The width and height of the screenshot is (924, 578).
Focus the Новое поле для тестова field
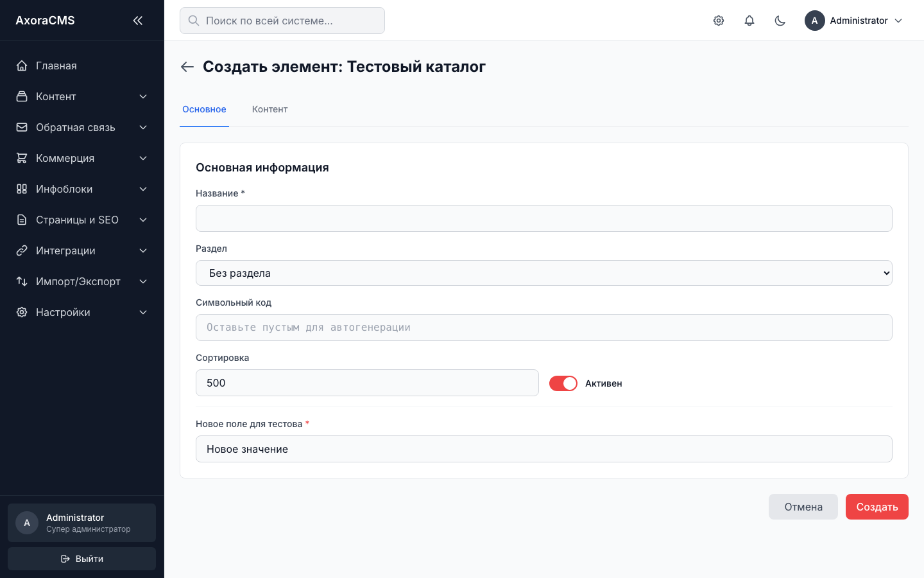[x=544, y=449]
